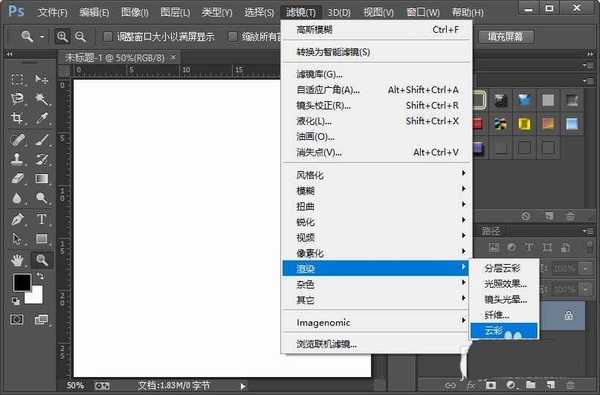Select the Hand tool
600x395 pixels.
point(17,260)
